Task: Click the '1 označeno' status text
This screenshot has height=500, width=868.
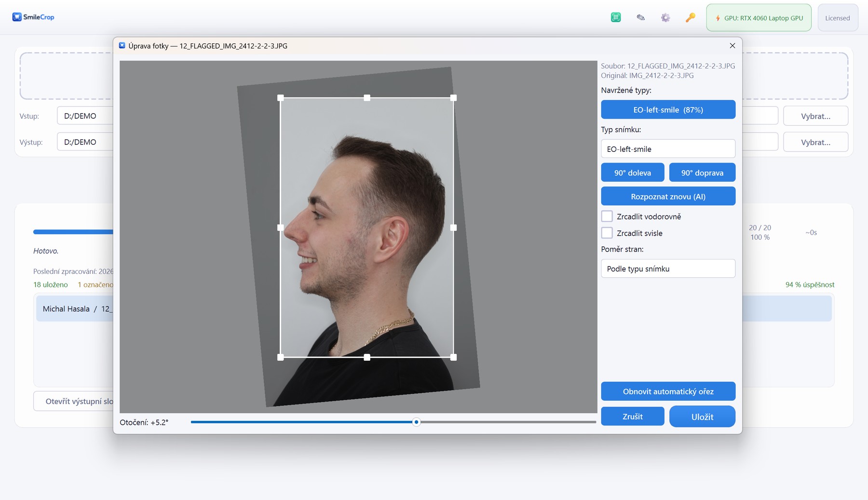Action: coord(95,284)
